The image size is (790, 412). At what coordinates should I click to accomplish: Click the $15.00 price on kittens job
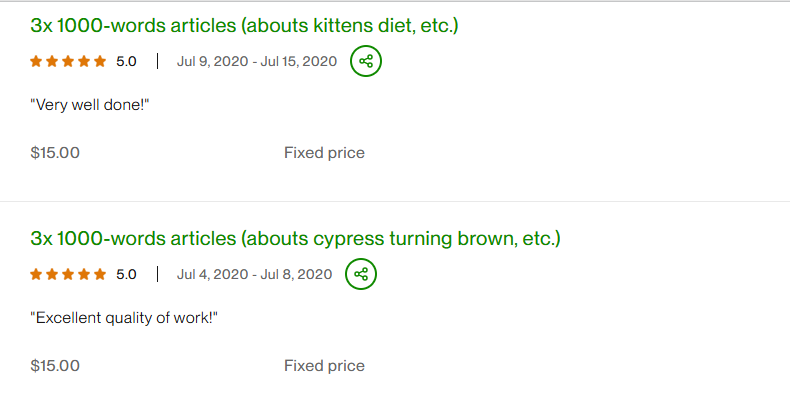55,153
